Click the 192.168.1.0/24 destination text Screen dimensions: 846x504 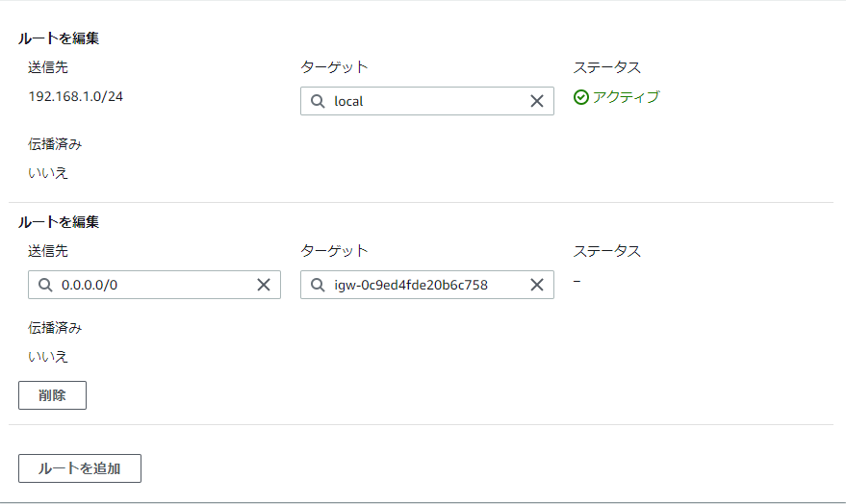[x=75, y=96]
